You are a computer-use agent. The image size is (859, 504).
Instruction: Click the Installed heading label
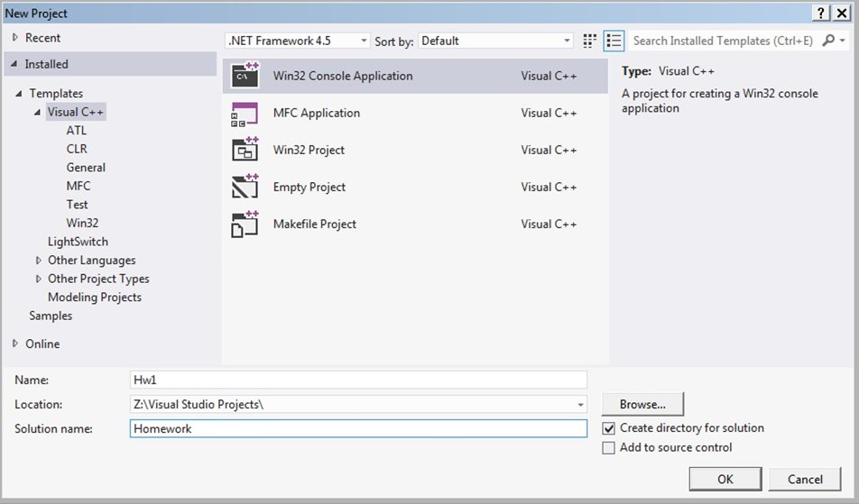47,64
